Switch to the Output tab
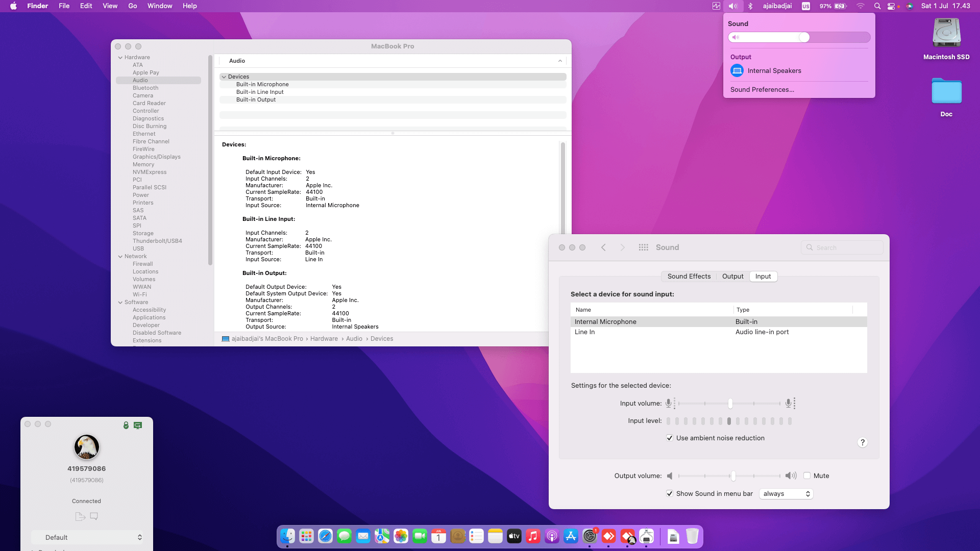Image resolution: width=980 pixels, height=551 pixels. click(x=732, y=277)
